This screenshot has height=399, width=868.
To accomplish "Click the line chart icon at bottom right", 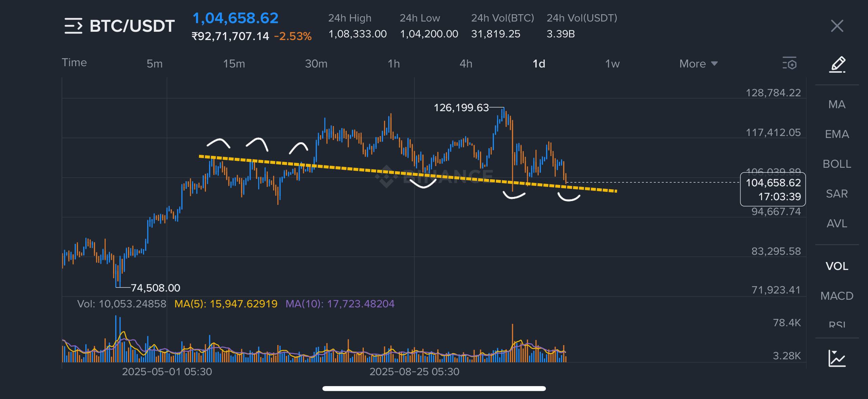I will 837,359.
